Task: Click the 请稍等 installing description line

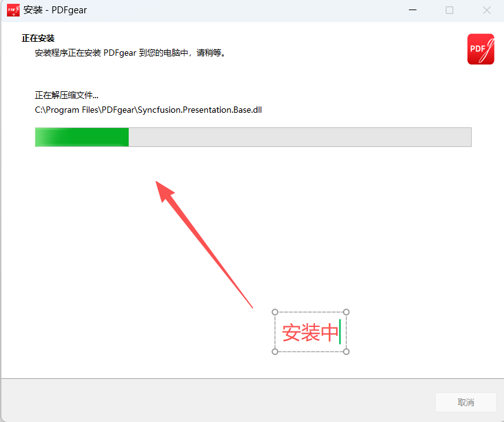Action: tap(130, 53)
